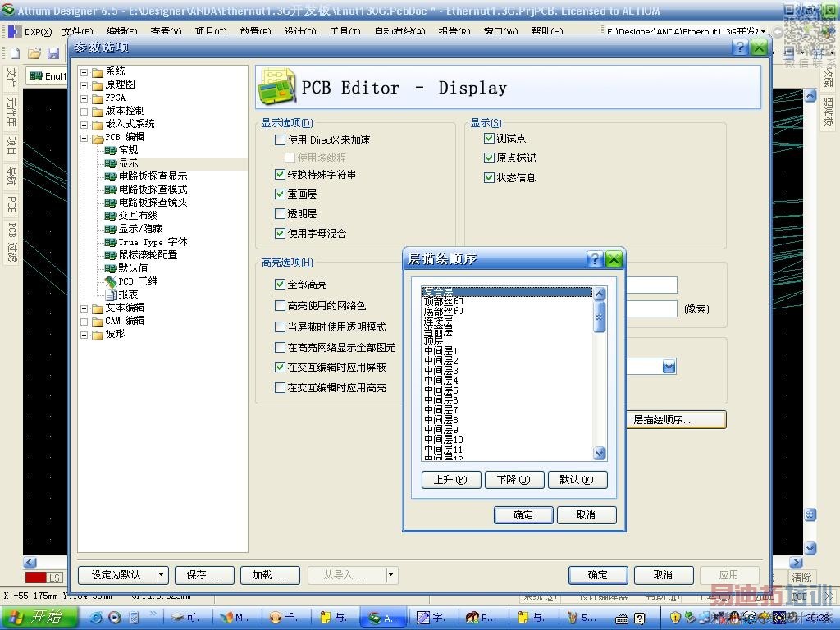Screen dimensions: 840x630
Task: Cancel the 层描绘顺序 dialog
Action: point(586,515)
